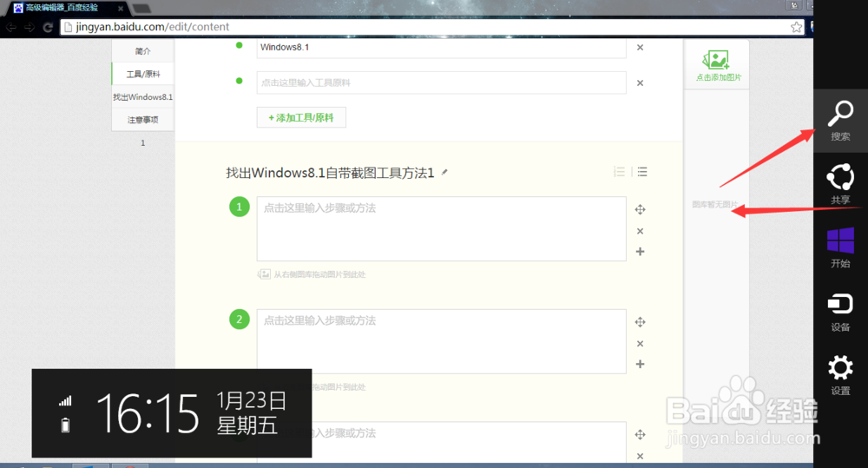This screenshot has width=868, height=468.
Task: Switch to bulleted list style
Action: [x=642, y=172]
